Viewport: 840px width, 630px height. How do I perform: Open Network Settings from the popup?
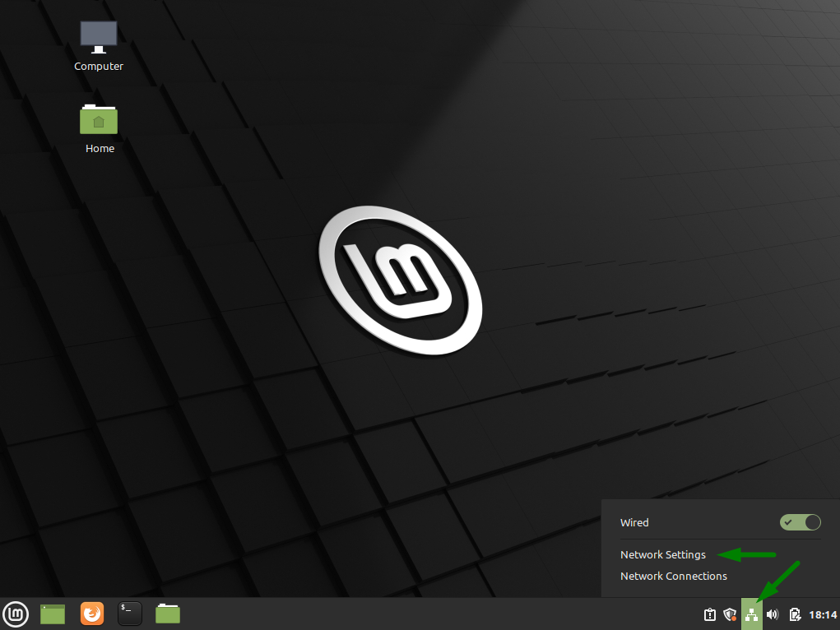[662, 555]
